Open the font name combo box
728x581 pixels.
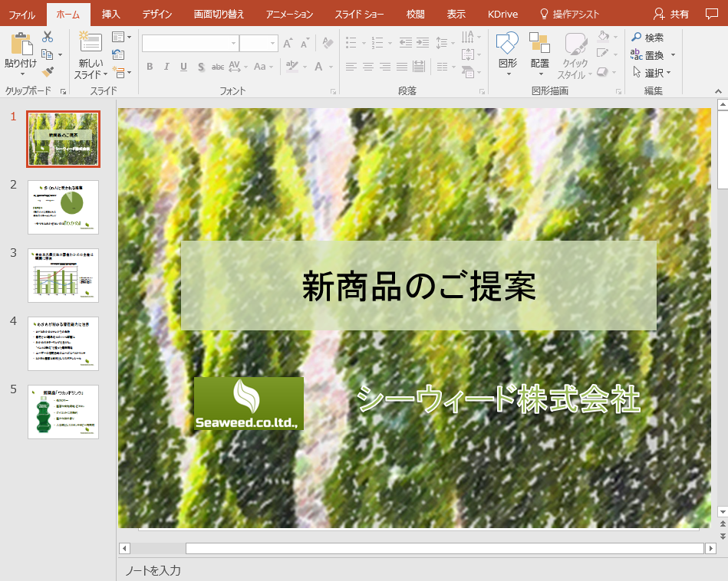189,44
